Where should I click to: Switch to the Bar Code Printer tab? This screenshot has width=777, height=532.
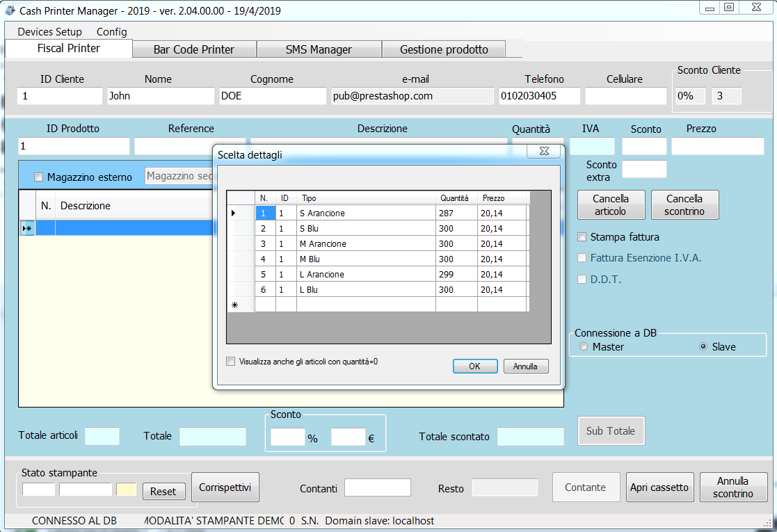193,49
